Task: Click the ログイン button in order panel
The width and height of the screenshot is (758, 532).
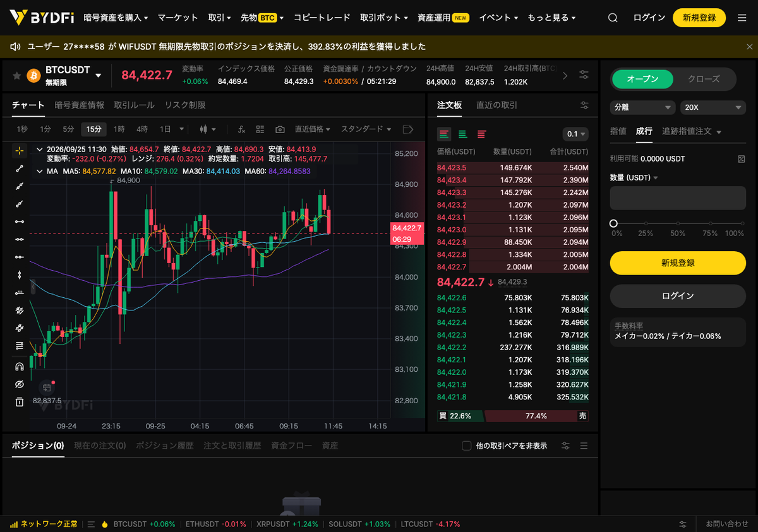Action: (678, 296)
